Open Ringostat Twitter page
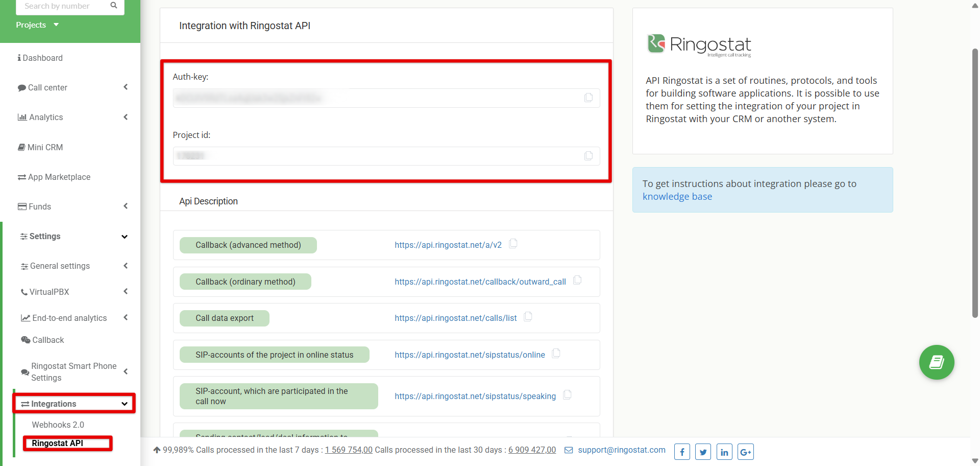Screen dimensions: 980x466 point(703,452)
